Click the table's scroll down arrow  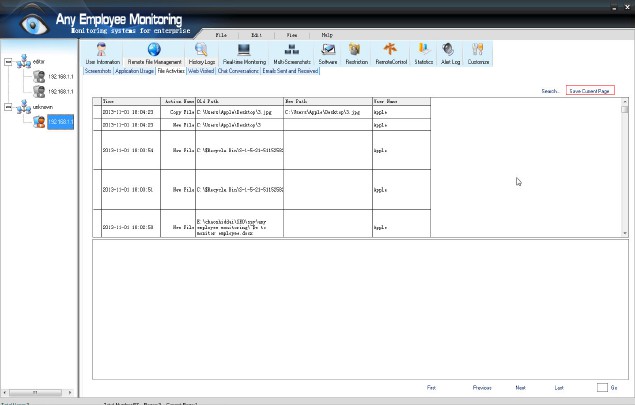(x=625, y=233)
